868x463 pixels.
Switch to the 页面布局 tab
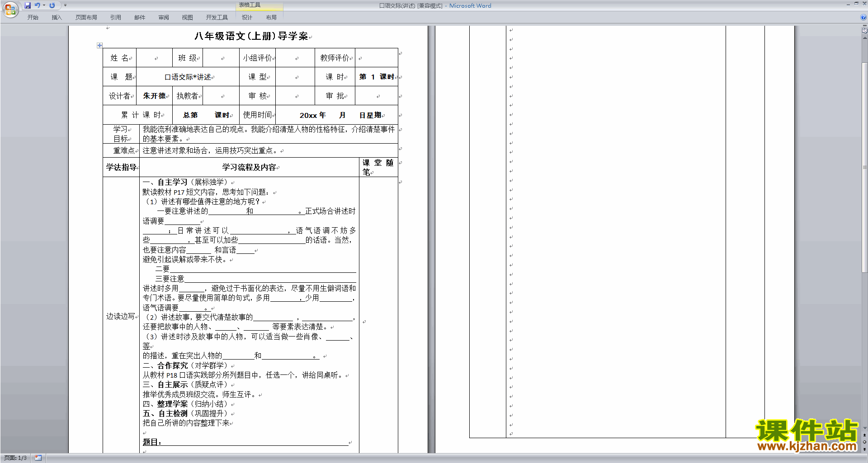click(86, 18)
